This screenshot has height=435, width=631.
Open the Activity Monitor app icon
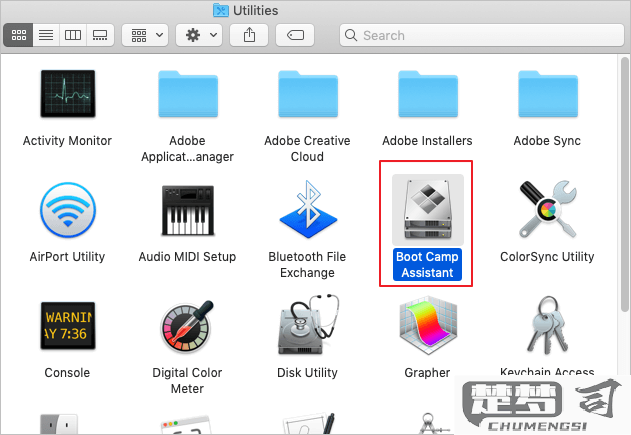[x=68, y=94]
